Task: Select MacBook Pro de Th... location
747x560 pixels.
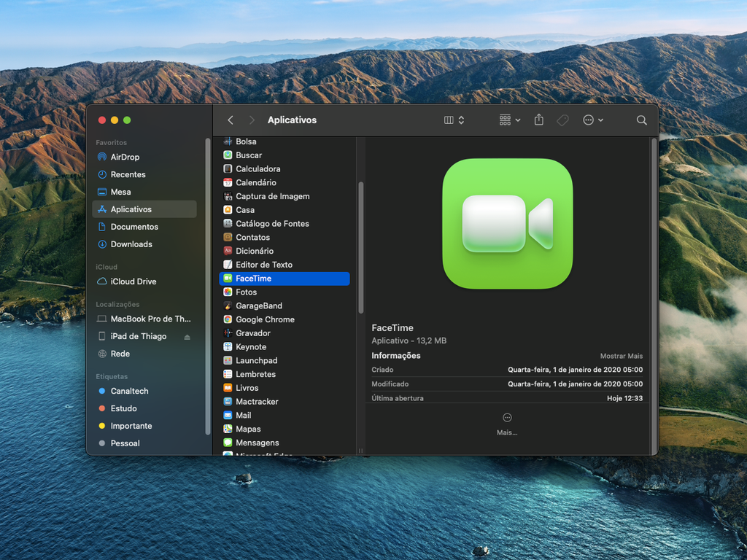Action: [144, 319]
